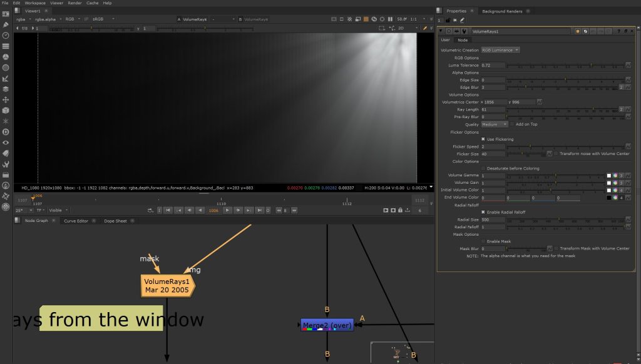Switch to the Curve Editor tab
This screenshot has width=641, height=364.
coord(77,221)
